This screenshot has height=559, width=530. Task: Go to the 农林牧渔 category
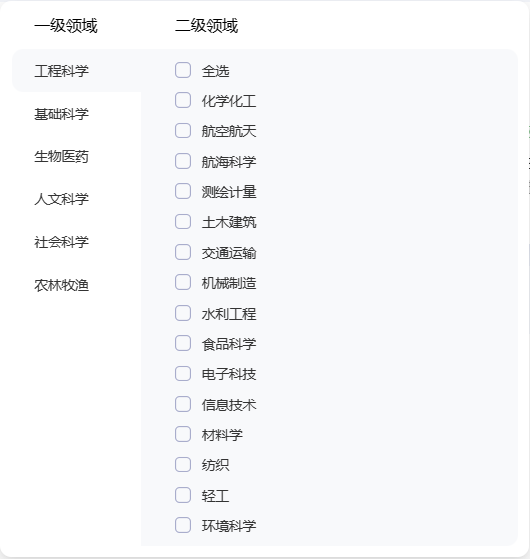61,285
